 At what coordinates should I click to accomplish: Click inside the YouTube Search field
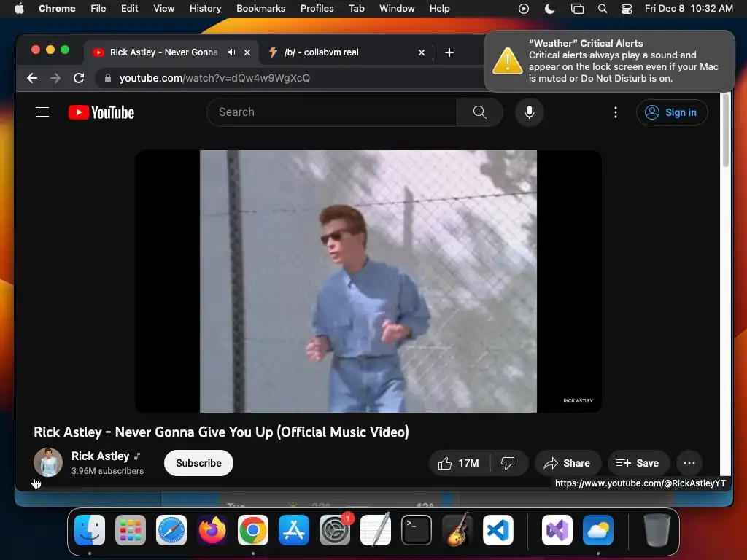(332, 112)
